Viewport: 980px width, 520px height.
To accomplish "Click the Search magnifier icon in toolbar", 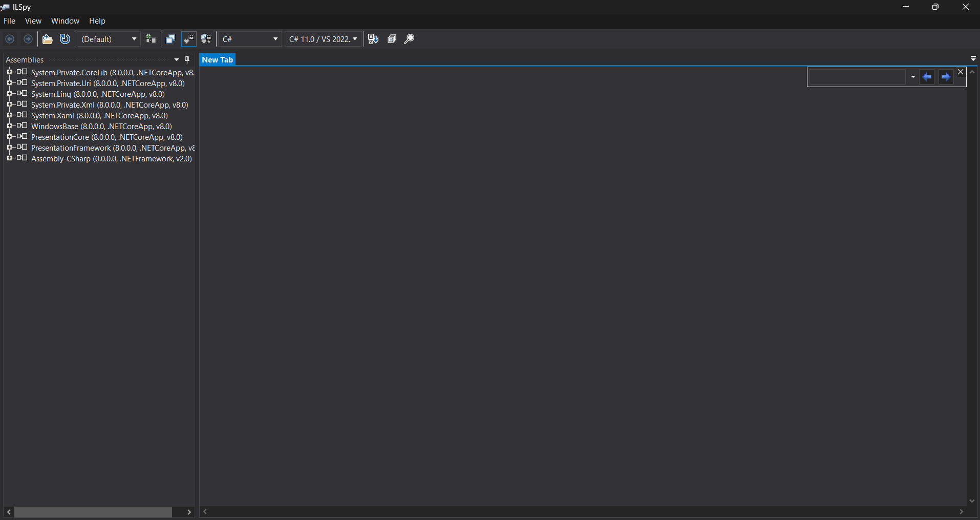I will pos(409,39).
